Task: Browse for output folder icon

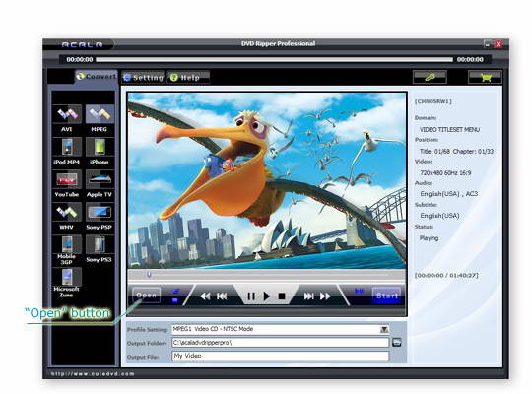Action: click(x=397, y=342)
